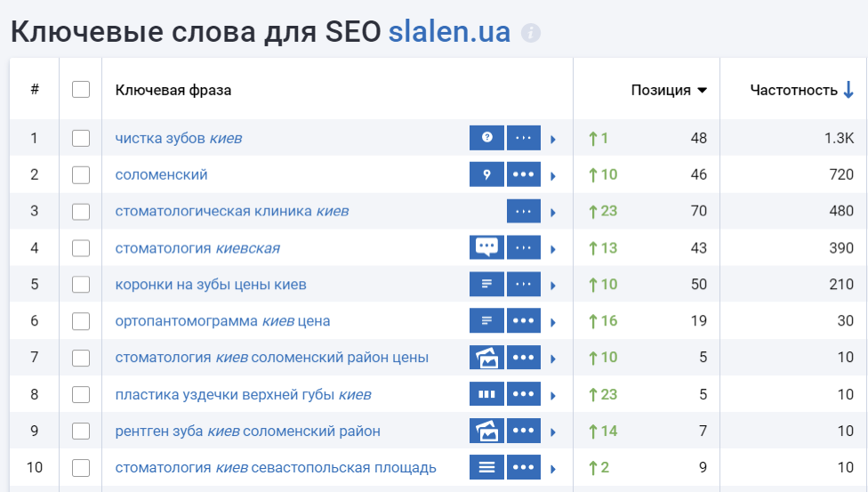Click the Ключевая фраза column header
Screen dimensions: 868x492
coord(173,90)
